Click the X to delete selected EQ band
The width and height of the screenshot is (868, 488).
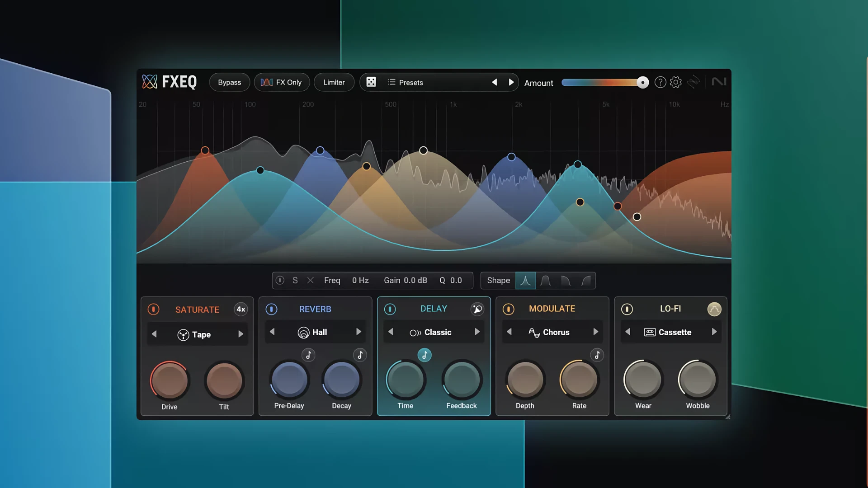310,280
